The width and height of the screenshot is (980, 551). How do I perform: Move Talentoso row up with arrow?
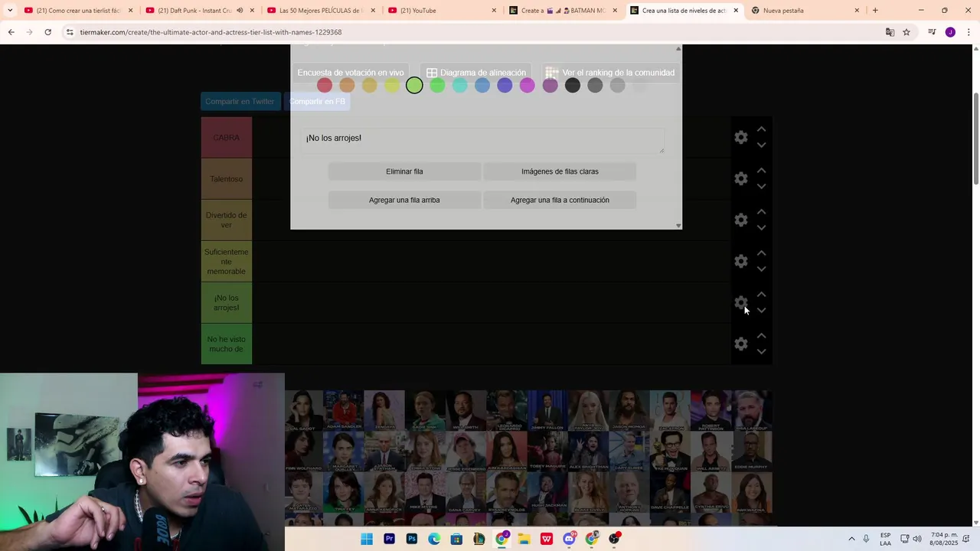pos(761,171)
